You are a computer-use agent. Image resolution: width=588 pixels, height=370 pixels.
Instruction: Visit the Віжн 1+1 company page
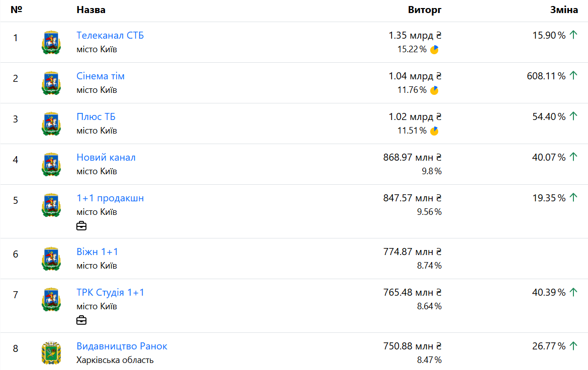97,252
